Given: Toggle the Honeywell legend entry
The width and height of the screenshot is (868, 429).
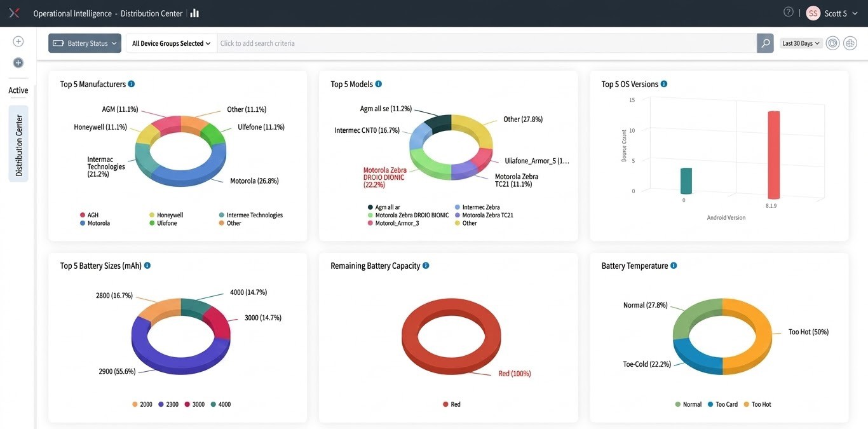Looking at the screenshot, I should (x=166, y=215).
